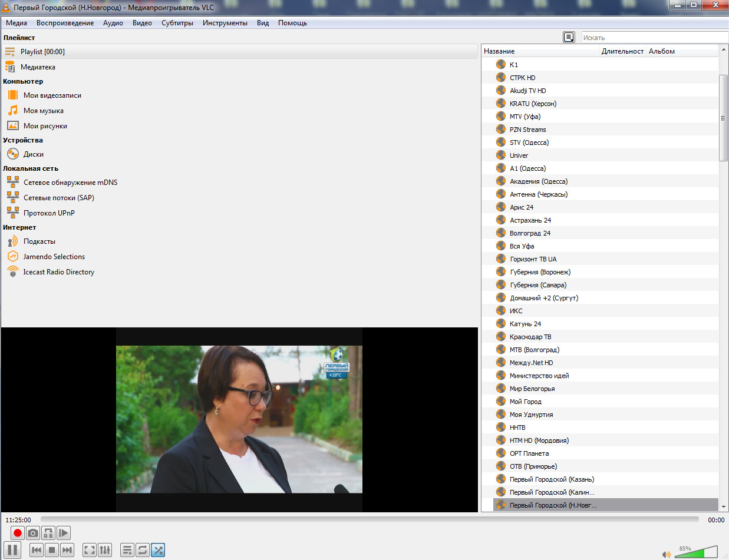The width and height of the screenshot is (729, 560).
Task: Open the Инструменты menu
Action: click(x=225, y=23)
